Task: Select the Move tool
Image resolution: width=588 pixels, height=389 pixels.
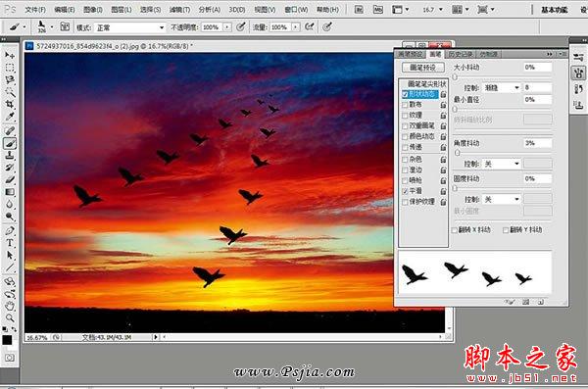Action: click(x=10, y=55)
